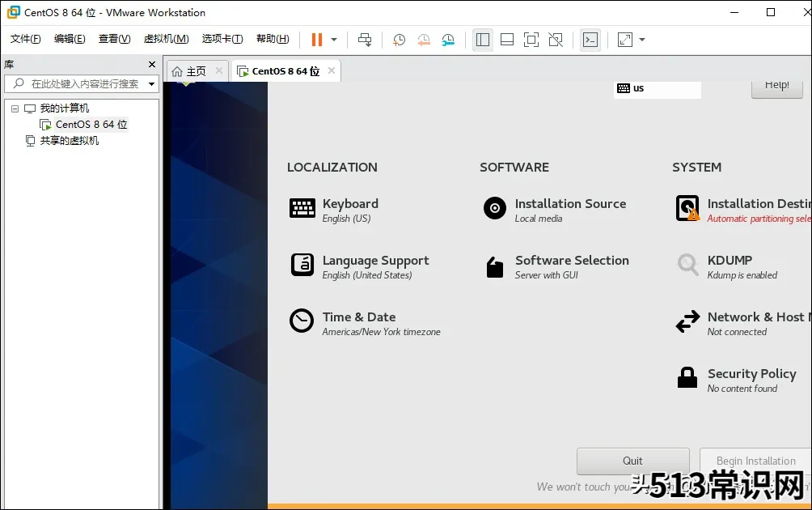Screen dimensions: 812x510
Task: Send Ctrl+Alt+Del to the virtual machine
Action: (x=365, y=40)
